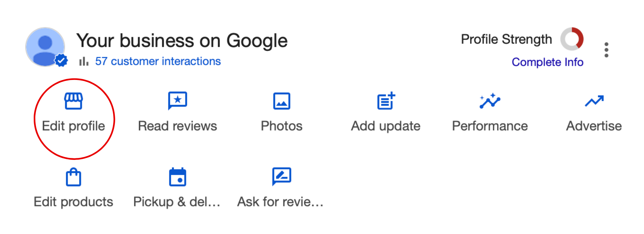The width and height of the screenshot is (644, 234).
Task: Click the business profile avatar picture
Action: [x=45, y=47]
